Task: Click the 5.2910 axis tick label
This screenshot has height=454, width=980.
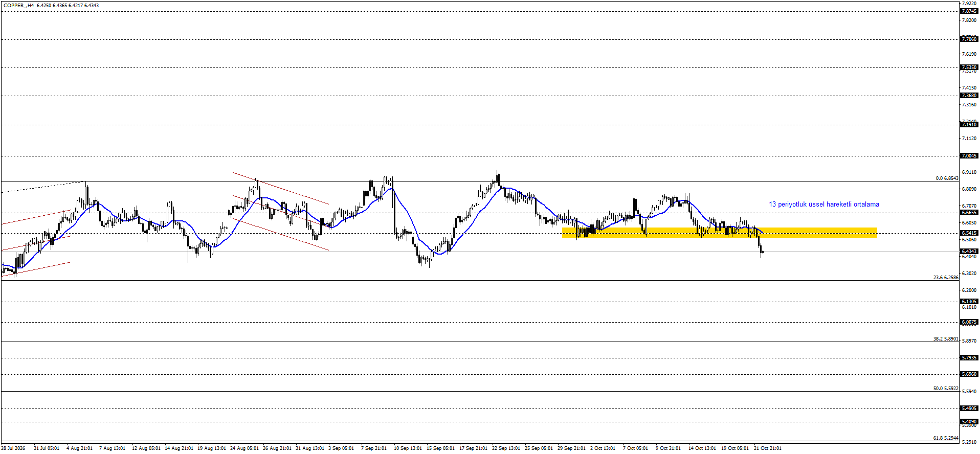Action: click(970, 442)
